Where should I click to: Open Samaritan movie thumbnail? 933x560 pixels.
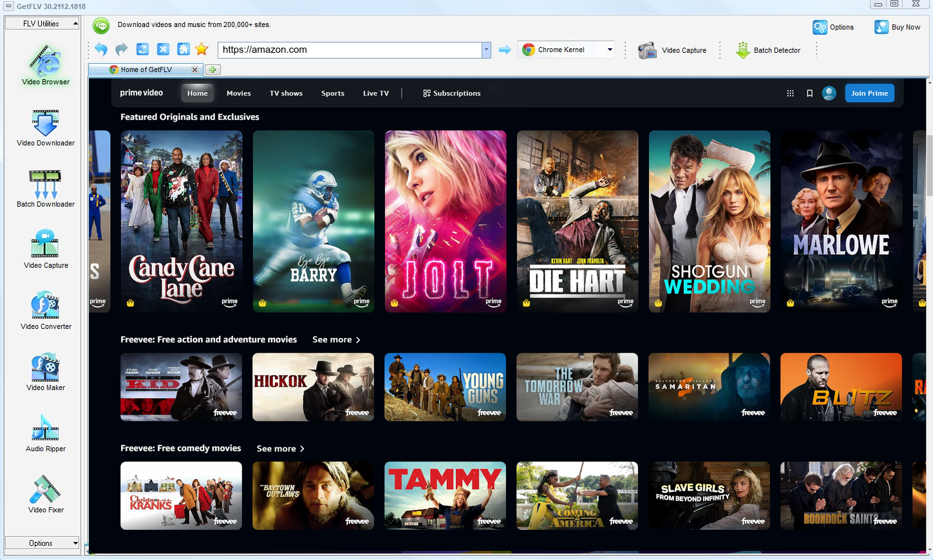709,387
